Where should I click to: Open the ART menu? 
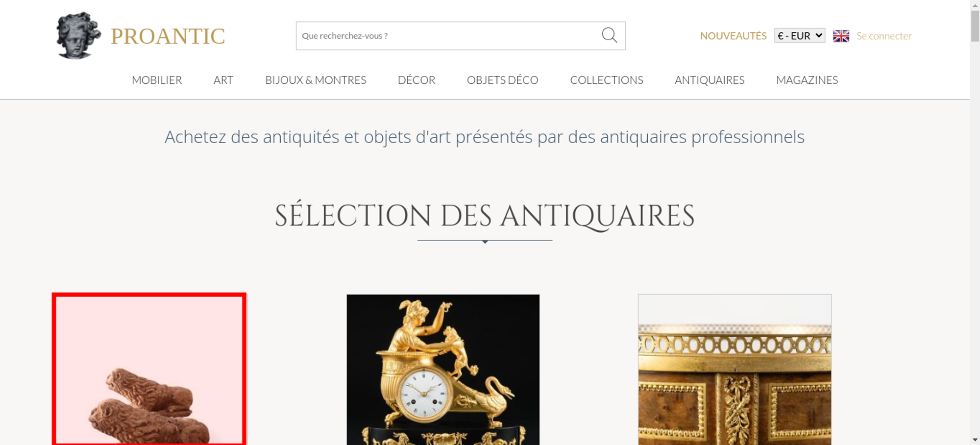(223, 80)
